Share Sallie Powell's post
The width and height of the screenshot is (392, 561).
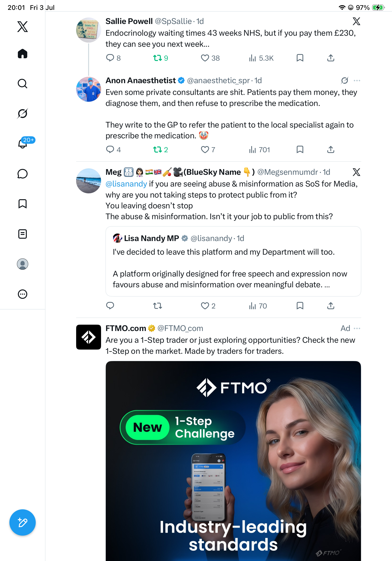pos(331,58)
